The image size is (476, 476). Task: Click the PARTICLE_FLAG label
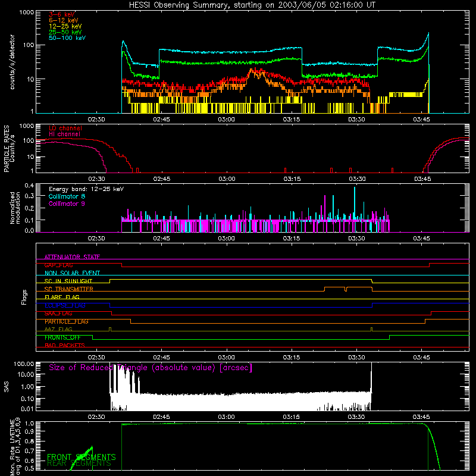[67, 321]
